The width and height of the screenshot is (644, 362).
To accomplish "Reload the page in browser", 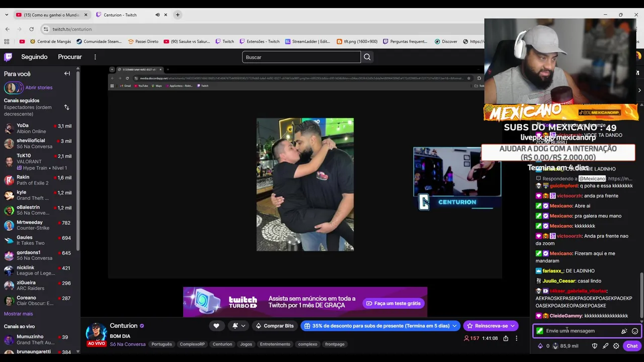I will (31, 29).
